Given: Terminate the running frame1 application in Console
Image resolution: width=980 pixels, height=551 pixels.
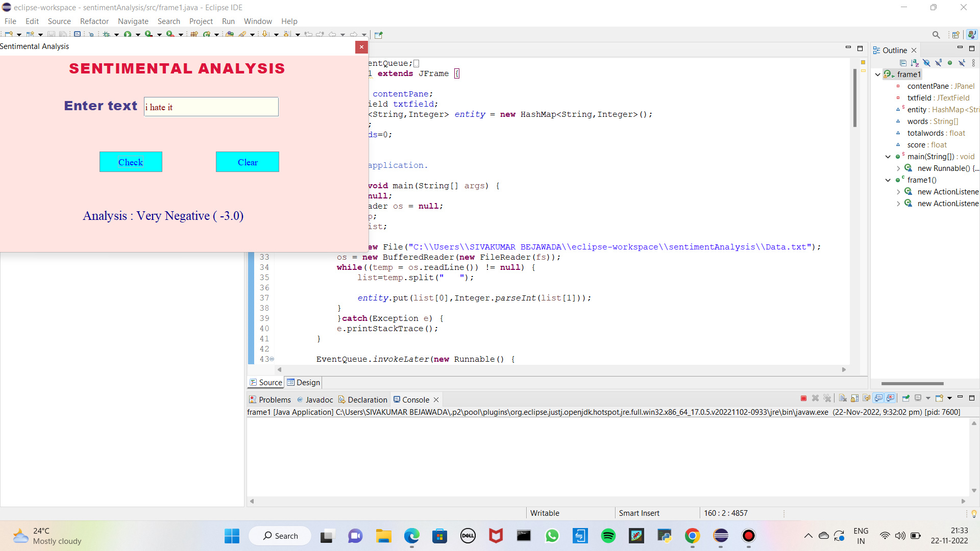Looking at the screenshot, I should [803, 398].
